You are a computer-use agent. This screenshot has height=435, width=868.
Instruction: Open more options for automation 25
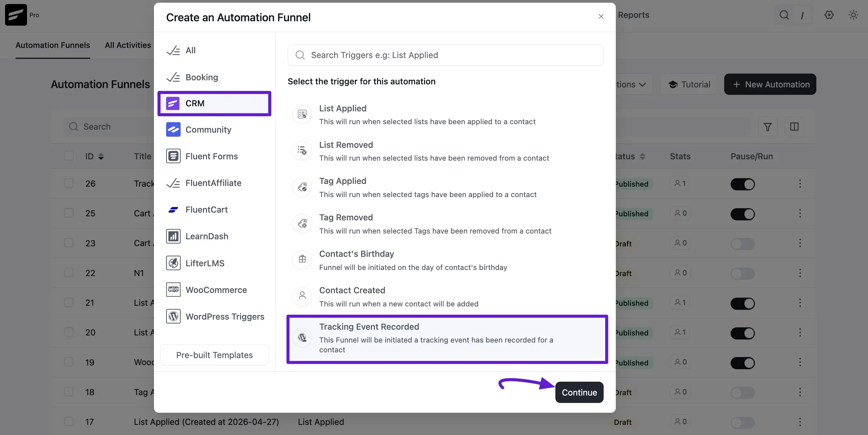(x=800, y=213)
